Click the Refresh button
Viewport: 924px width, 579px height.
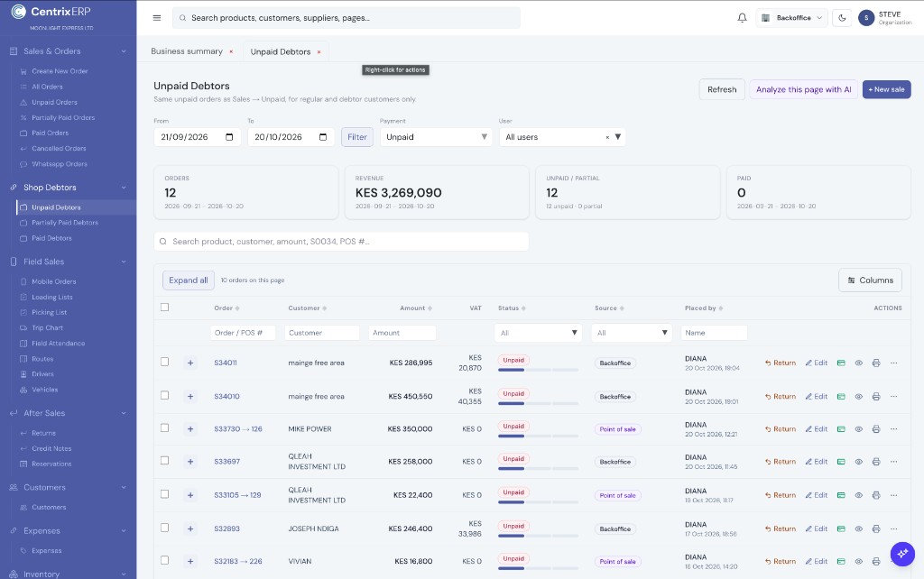[722, 89]
